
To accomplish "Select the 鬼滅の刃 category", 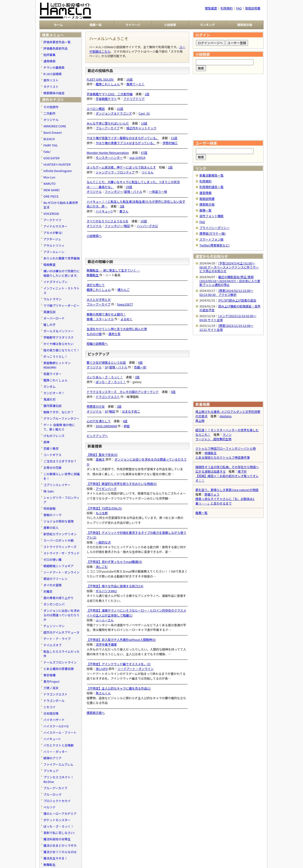I will [49, 400].
